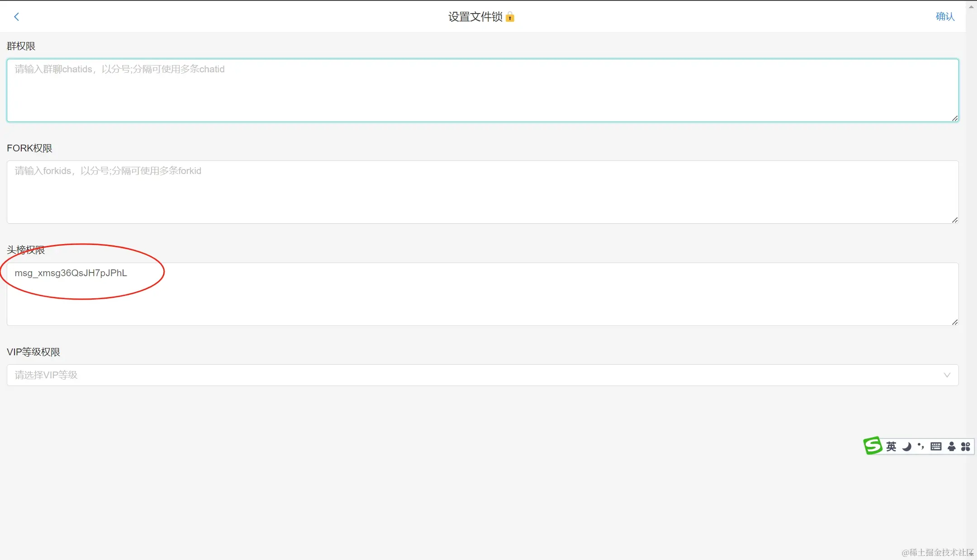Toggle the punctuation mode icon

[920, 447]
